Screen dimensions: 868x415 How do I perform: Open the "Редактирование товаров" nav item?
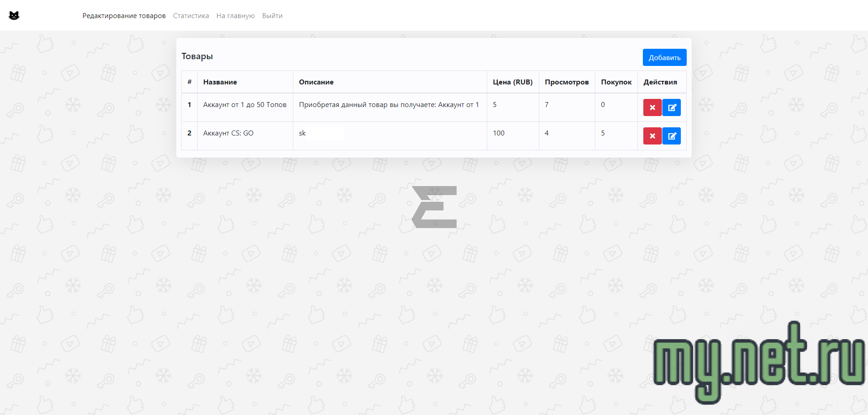pos(124,16)
